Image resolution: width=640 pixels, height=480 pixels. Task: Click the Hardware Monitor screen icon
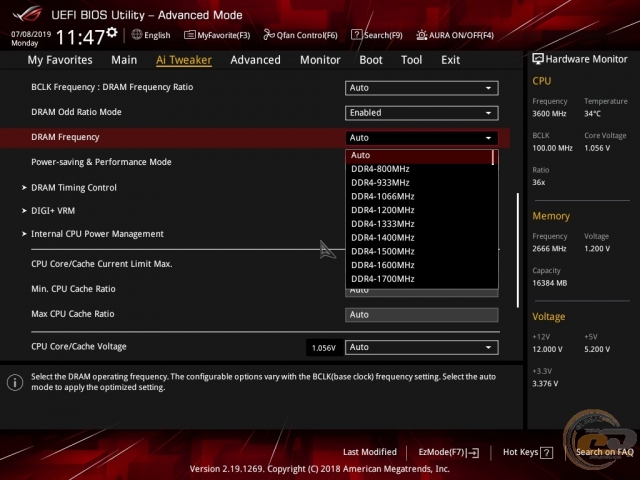click(538, 59)
